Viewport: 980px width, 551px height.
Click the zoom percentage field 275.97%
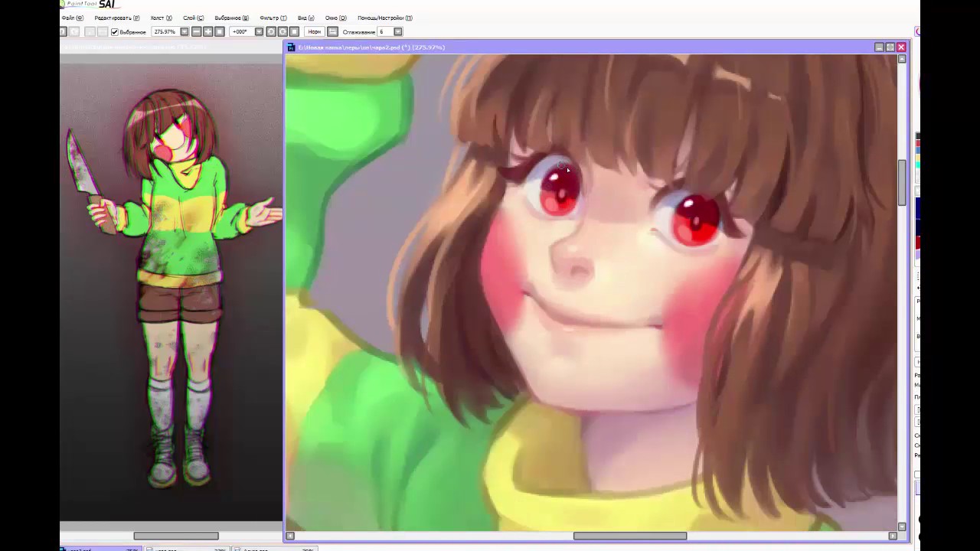click(x=165, y=31)
